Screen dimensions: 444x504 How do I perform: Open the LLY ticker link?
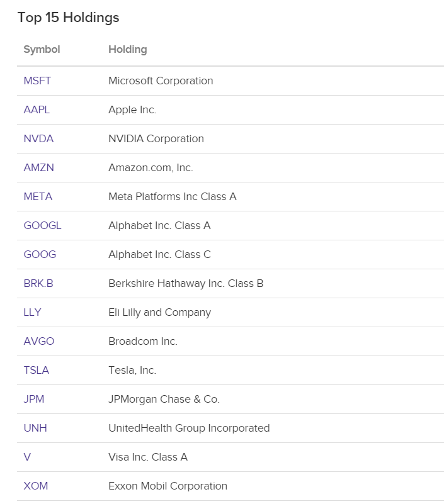pos(33,312)
